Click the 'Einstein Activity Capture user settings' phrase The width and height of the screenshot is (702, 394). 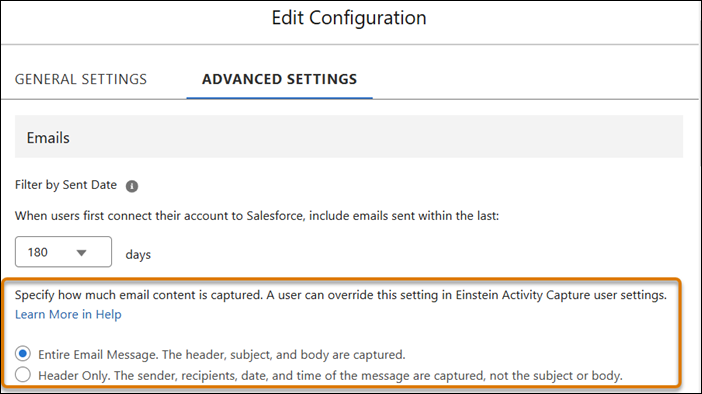tap(561, 295)
